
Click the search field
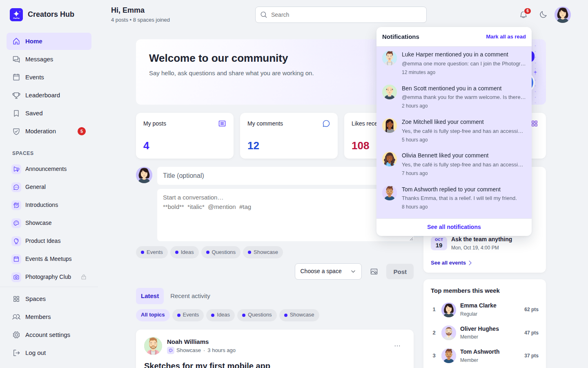(x=341, y=15)
